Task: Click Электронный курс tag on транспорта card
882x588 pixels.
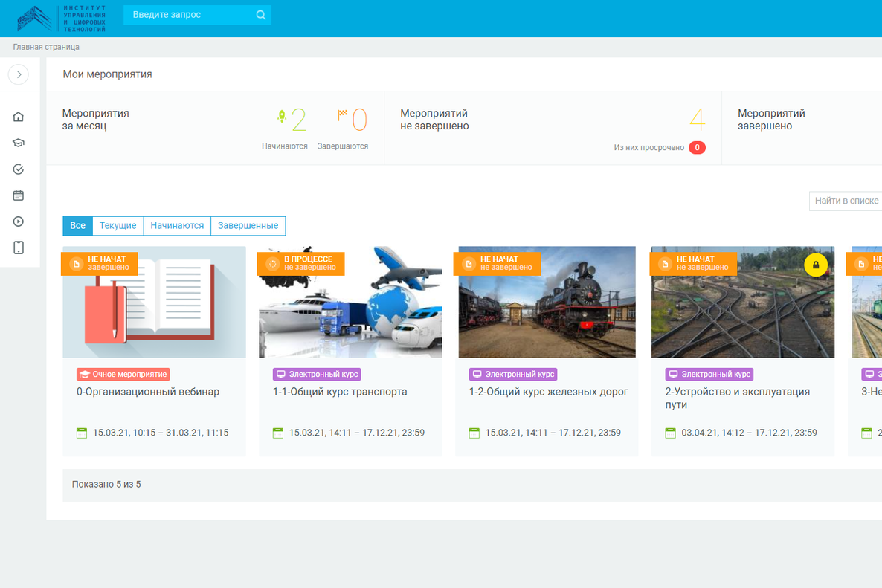Action: coord(317,375)
